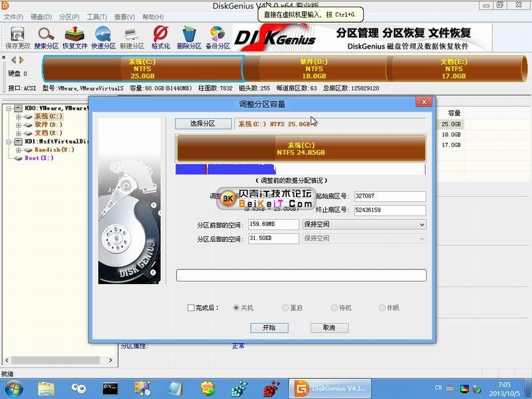Collapse the HD1 MsftVirtualDisk tree node
The image size is (532, 399).
pos(9,142)
